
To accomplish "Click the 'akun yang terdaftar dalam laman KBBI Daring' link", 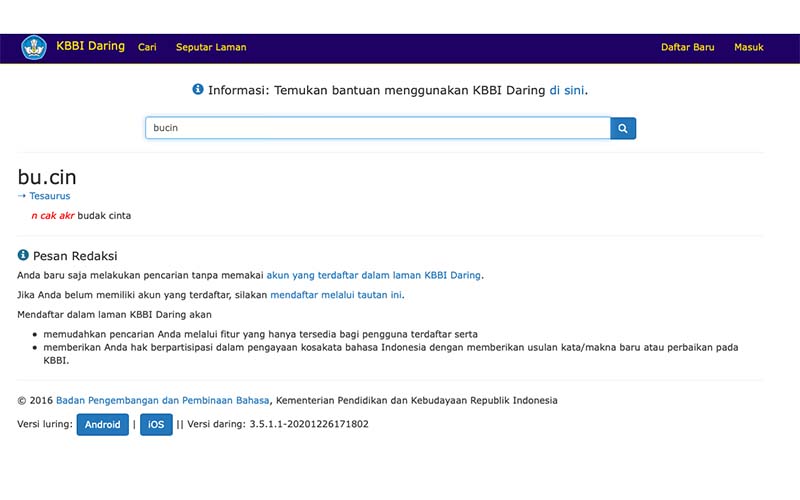I will 373,276.
